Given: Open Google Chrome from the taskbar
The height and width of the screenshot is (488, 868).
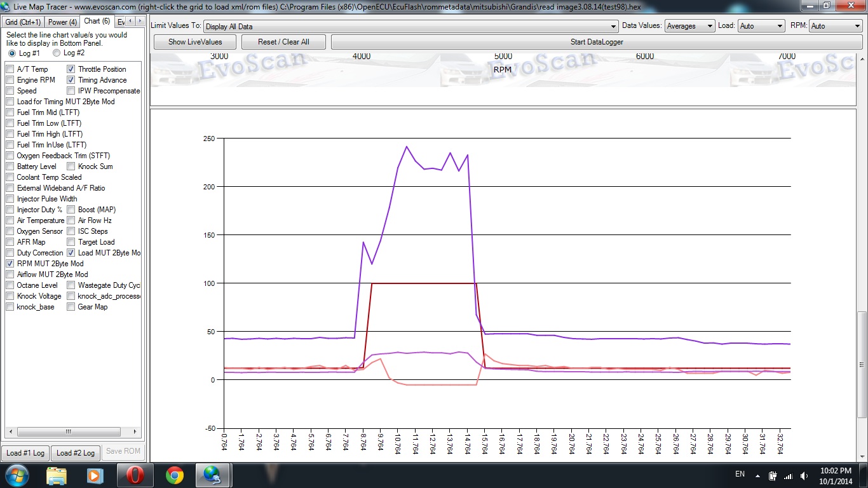Looking at the screenshot, I should tap(175, 475).
